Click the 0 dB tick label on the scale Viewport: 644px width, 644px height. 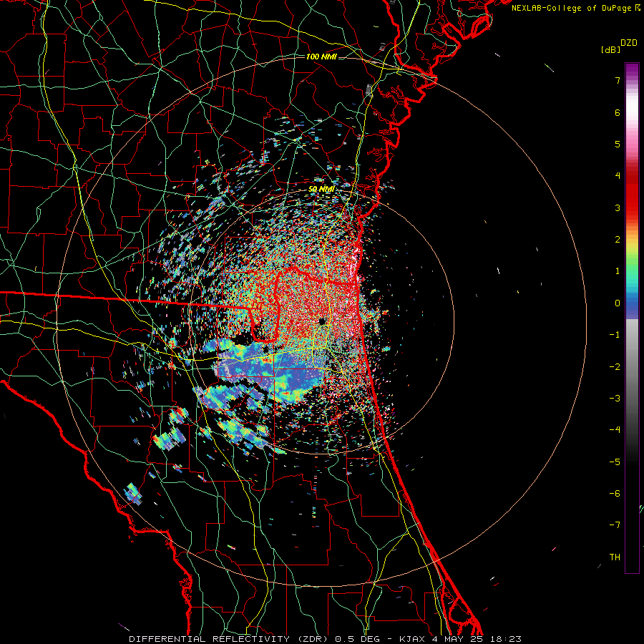tap(618, 303)
